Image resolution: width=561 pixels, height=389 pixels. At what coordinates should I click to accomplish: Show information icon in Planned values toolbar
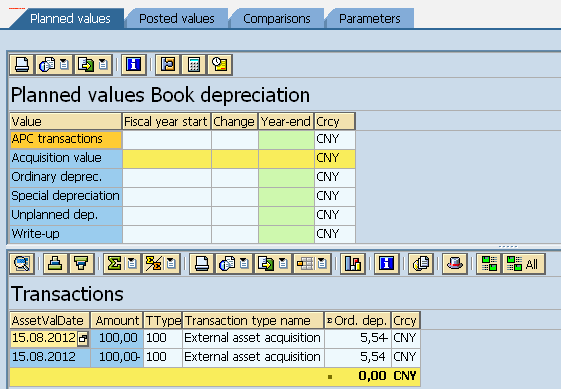pos(134,65)
